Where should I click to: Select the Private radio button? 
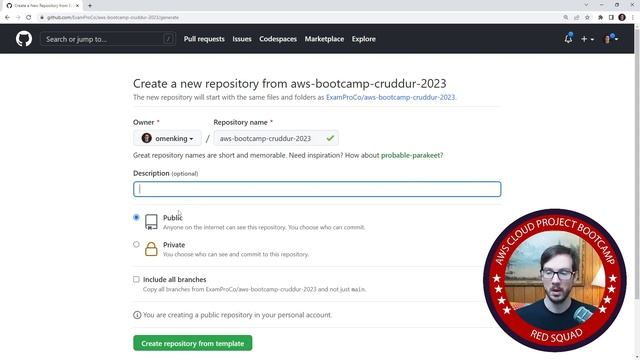[136, 244]
